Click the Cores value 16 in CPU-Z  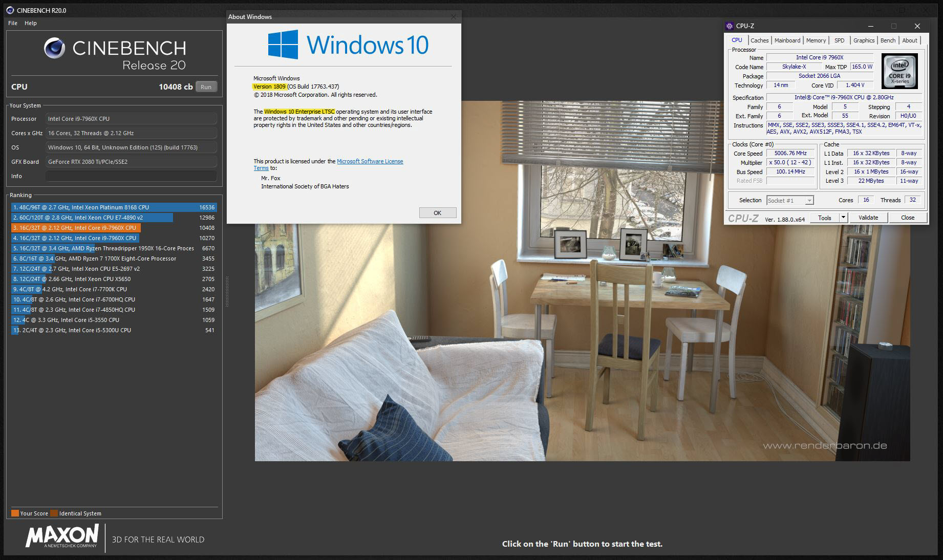click(x=866, y=200)
